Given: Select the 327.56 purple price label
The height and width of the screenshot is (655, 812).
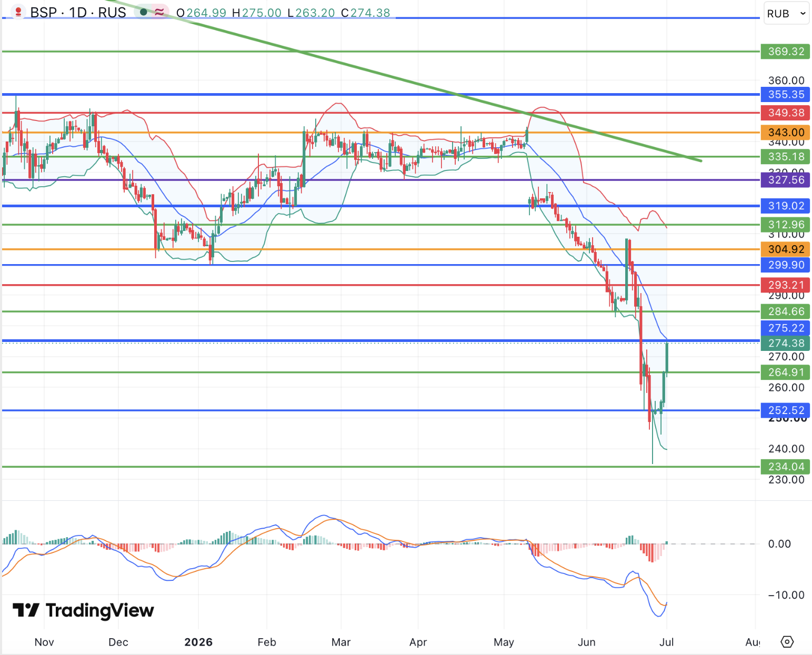Looking at the screenshot, I should [x=785, y=180].
